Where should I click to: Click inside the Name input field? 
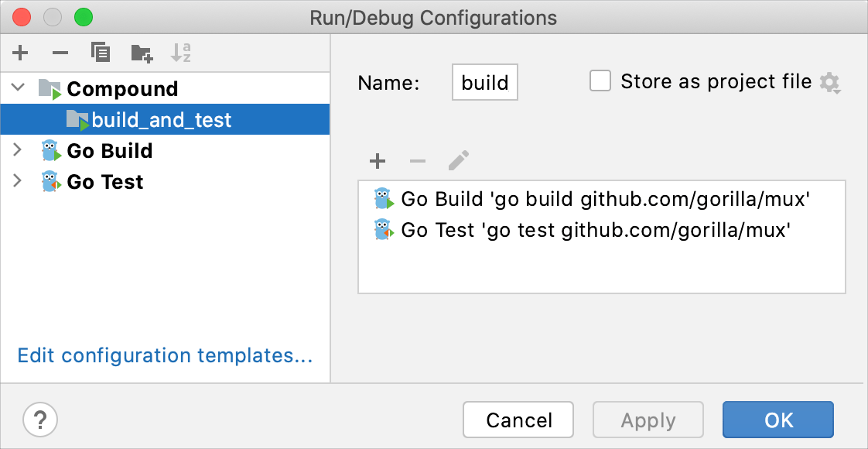click(484, 82)
